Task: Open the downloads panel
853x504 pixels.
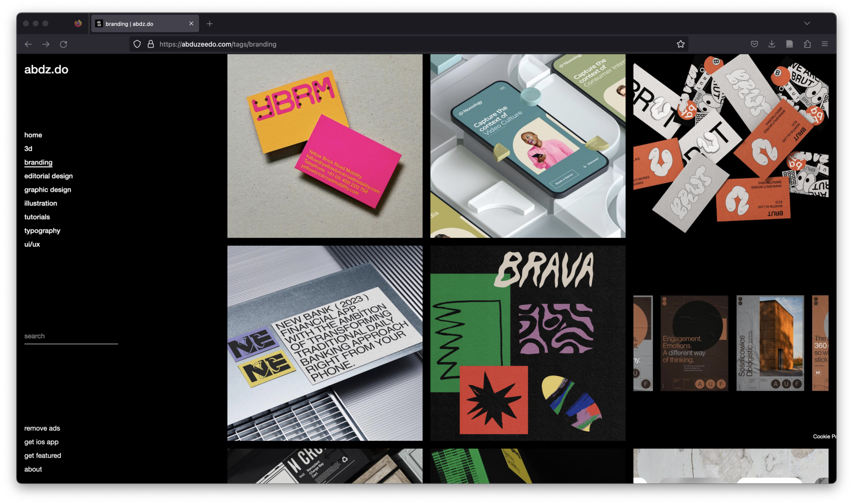Action: coord(772,44)
